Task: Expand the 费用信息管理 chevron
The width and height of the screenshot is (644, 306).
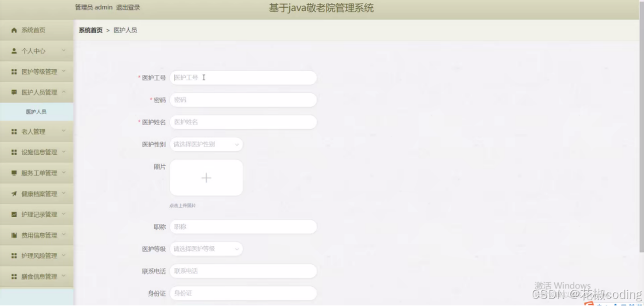Action: click(x=63, y=234)
